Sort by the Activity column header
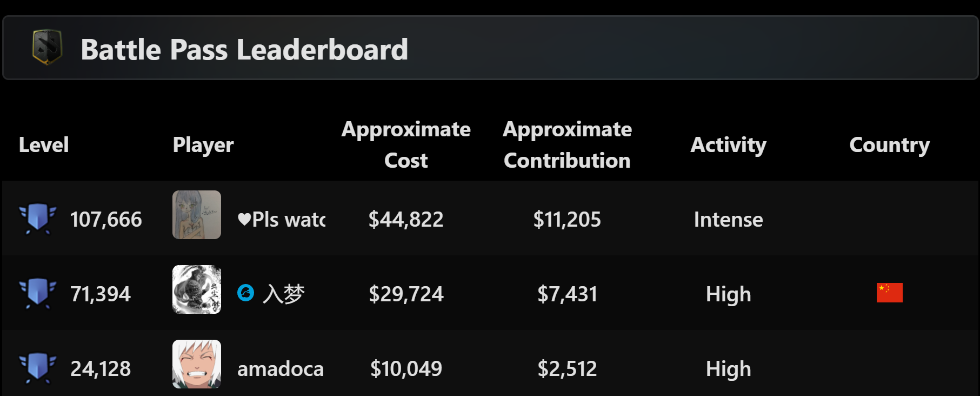The width and height of the screenshot is (980, 396). click(728, 145)
